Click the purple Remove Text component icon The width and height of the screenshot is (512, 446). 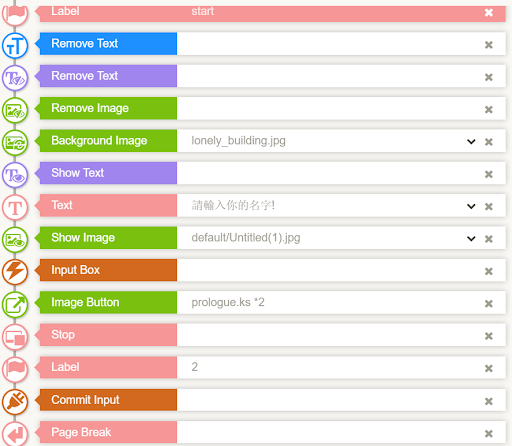tap(15, 78)
